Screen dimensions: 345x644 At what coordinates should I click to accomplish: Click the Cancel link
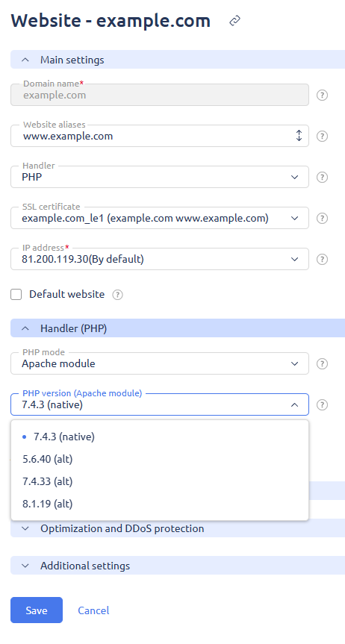click(x=93, y=610)
